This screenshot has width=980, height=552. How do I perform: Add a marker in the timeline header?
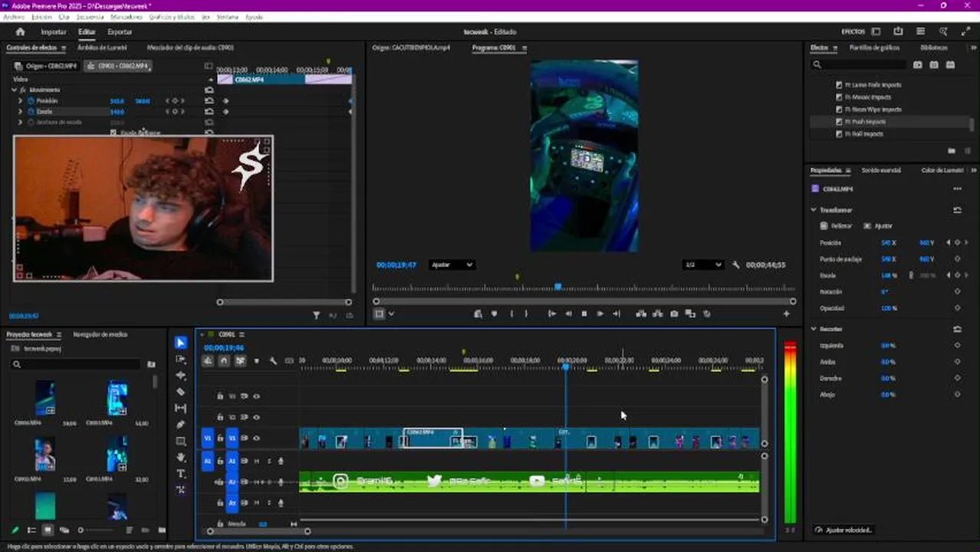[x=256, y=360]
